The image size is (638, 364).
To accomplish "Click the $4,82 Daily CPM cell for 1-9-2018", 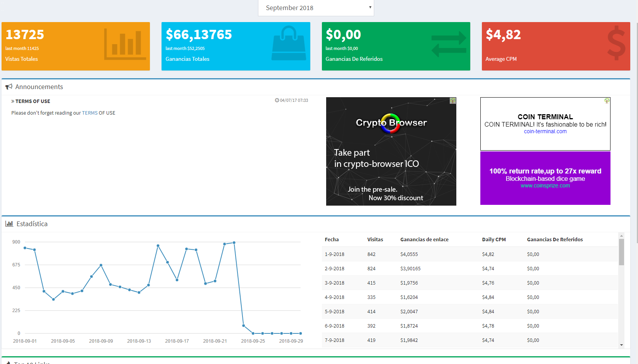I will click(x=488, y=254).
